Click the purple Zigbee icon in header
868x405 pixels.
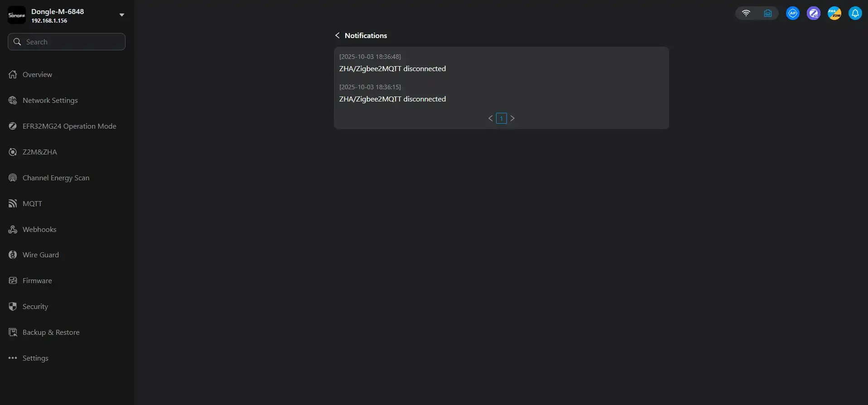813,13
